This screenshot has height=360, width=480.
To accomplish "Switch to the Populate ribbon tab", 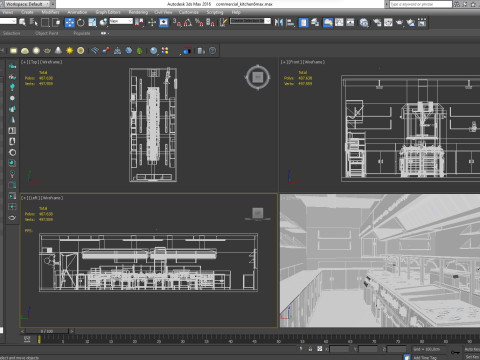I will [x=82, y=33].
